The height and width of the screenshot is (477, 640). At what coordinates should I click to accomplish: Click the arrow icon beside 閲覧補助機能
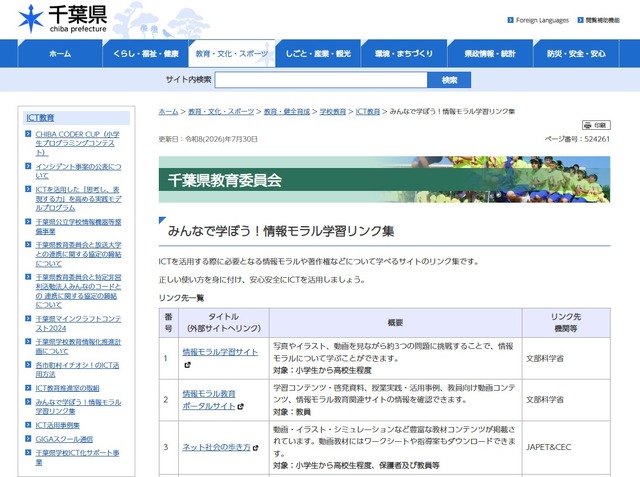point(580,20)
